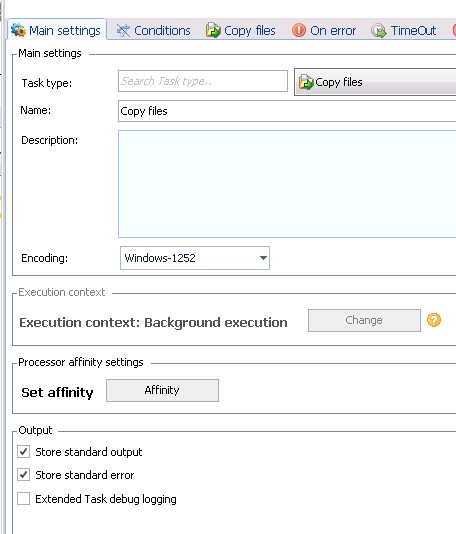456x534 pixels.
Task: Click the red On error exclamation icon
Action: tap(299, 30)
